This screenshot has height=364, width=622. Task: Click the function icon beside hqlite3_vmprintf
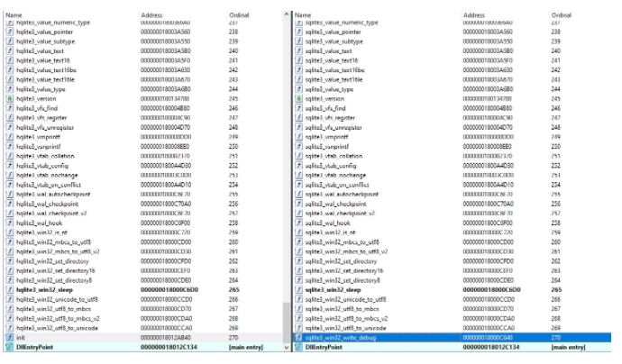[x=10, y=137]
